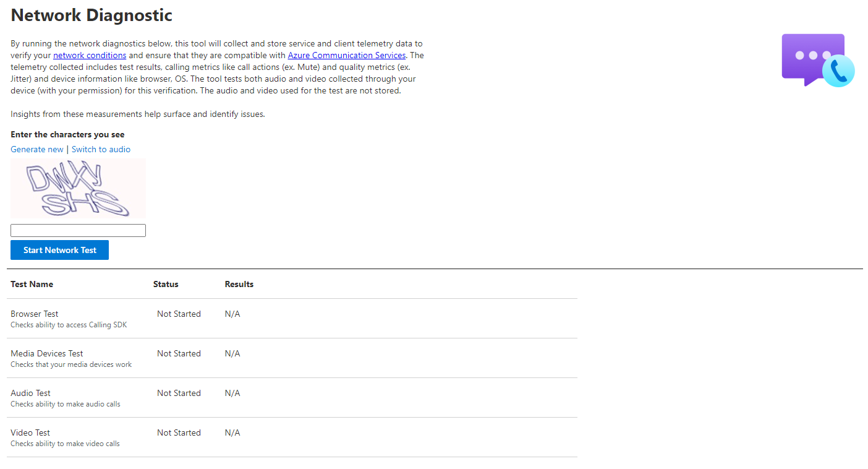This screenshot has height=469, width=868.
Task: Focus the captcha characters input field
Action: tap(78, 230)
